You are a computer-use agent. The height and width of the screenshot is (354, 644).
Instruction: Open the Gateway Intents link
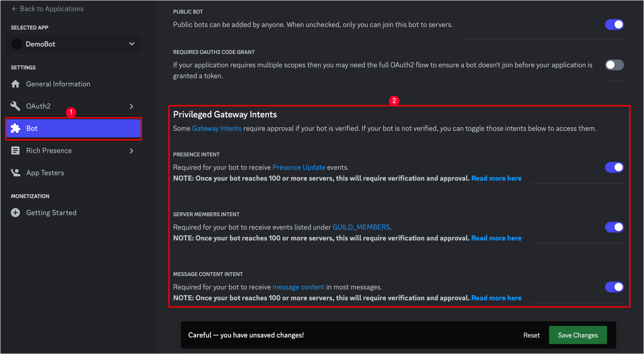click(216, 128)
